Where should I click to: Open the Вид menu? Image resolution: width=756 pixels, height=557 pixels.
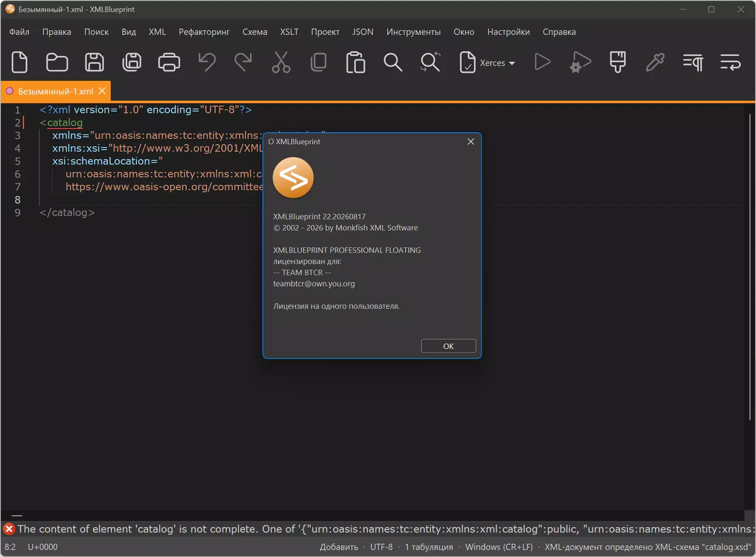click(x=129, y=32)
